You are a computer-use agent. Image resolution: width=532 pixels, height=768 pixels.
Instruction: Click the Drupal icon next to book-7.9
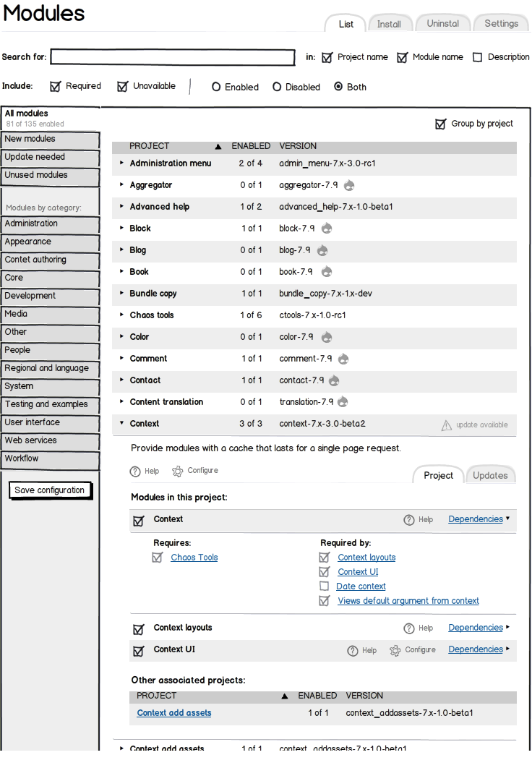click(327, 272)
